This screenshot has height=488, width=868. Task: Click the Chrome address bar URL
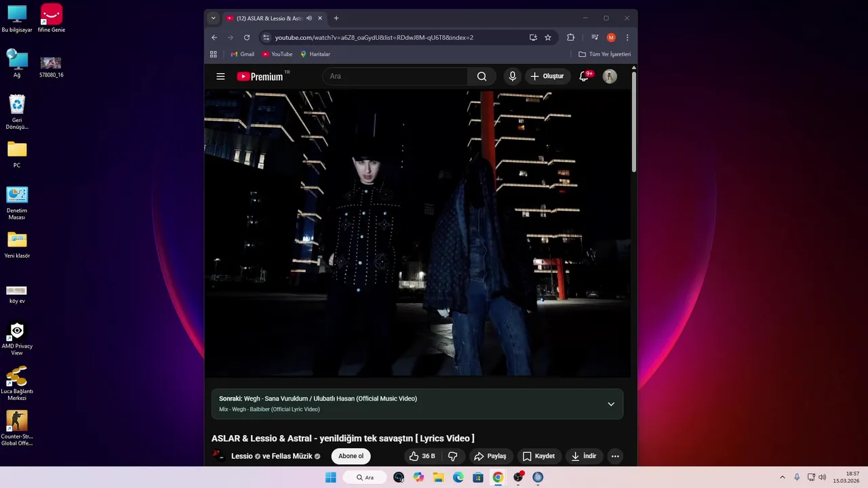[x=374, y=37]
